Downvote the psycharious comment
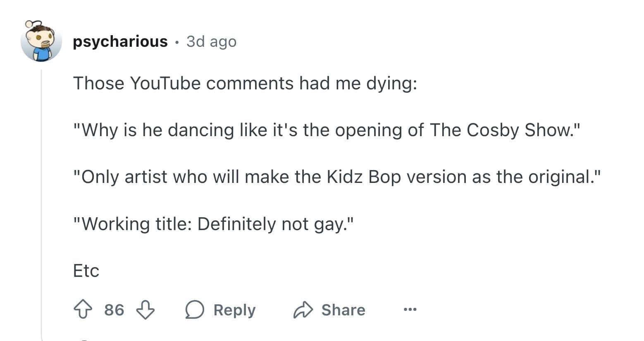This screenshot has height=341, width=644. click(145, 310)
